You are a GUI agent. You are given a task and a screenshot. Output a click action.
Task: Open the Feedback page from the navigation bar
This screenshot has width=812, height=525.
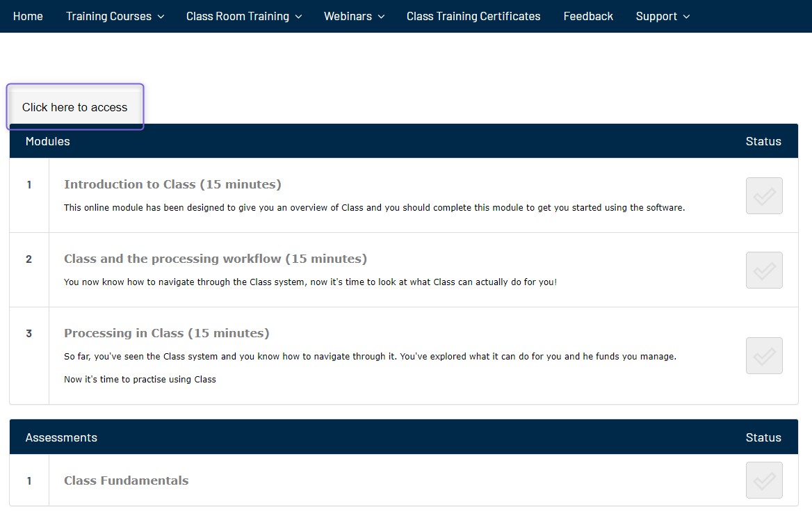[x=588, y=16]
